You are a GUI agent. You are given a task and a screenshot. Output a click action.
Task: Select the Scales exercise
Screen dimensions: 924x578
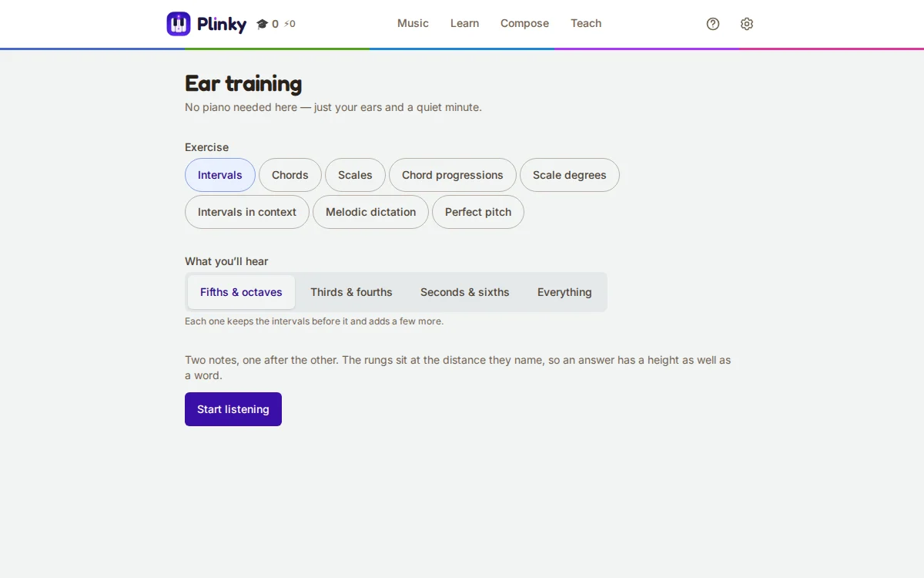click(x=355, y=175)
